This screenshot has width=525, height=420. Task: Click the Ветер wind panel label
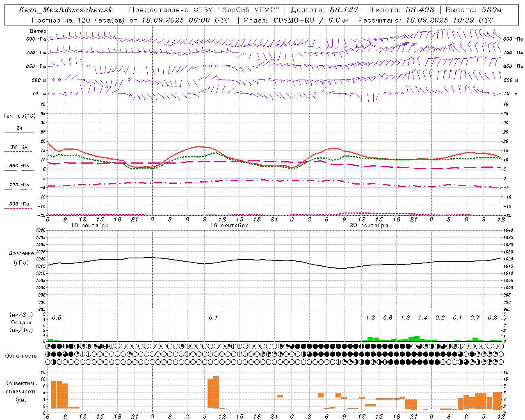tap(38, 31)
